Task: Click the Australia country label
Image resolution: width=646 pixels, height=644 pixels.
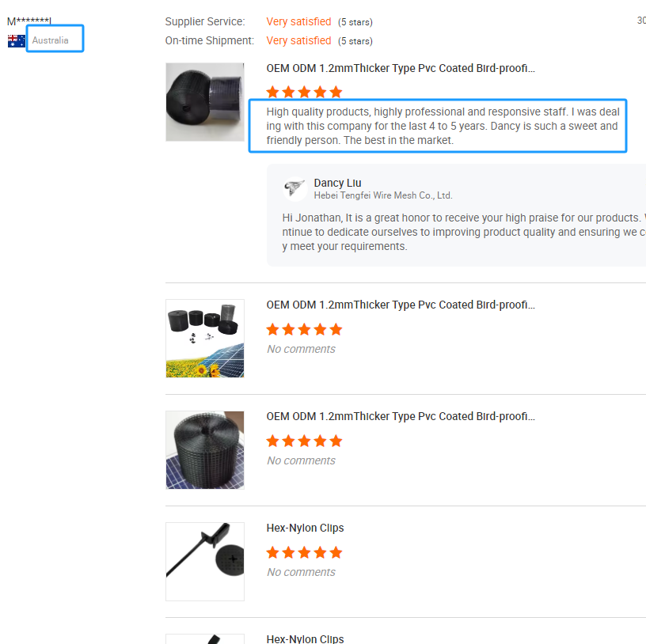Action: pyautogui.click(x=51, y=40)
